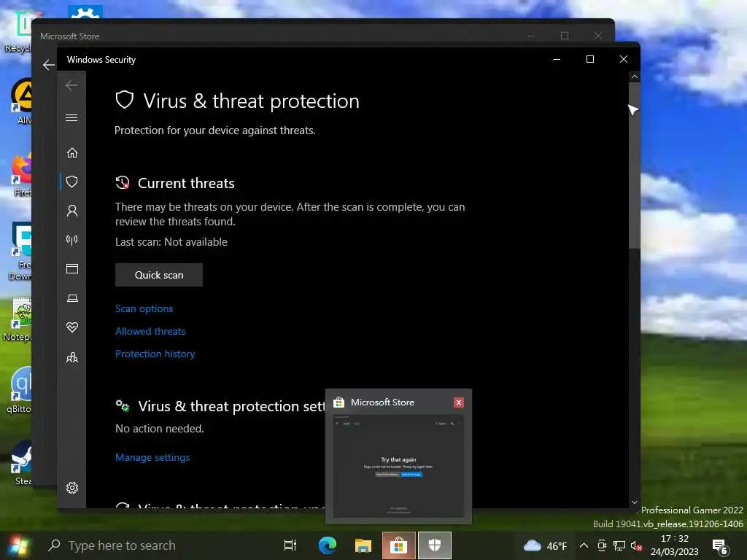The width and height of the screenshot is (747, 560).
Task: View Protection history link
Action: point(155,354)
